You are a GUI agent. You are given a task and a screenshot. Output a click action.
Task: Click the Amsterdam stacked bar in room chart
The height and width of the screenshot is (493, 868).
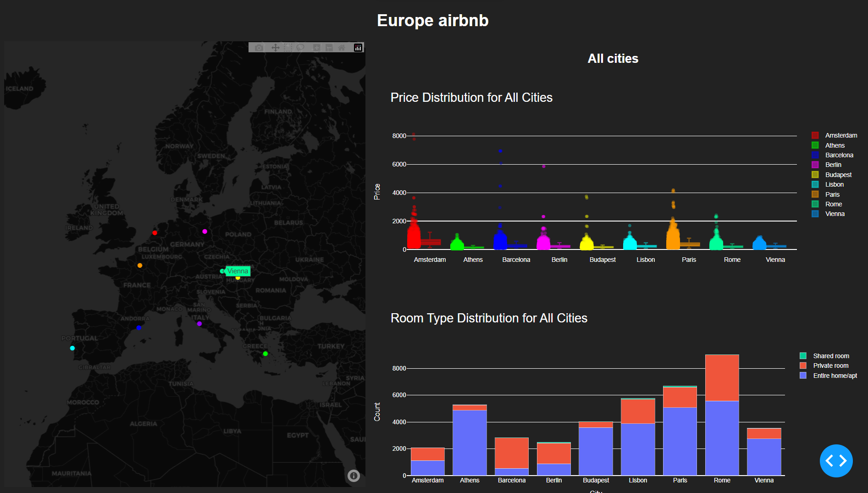(x=428, y=462)
